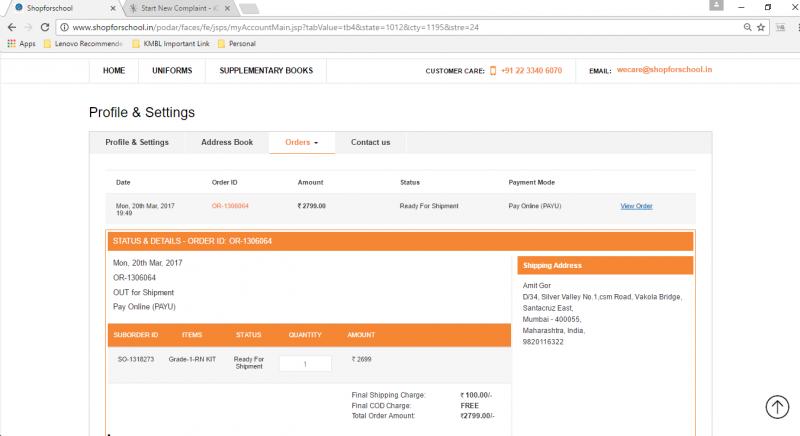Switch to Start New Complaint tab
The width and height of the screenshot is (800, 436).
point(175,8)
